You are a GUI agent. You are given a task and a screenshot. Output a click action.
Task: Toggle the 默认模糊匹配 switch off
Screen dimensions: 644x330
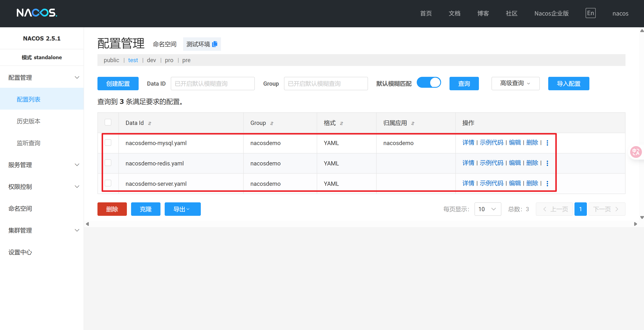point(429,82)
